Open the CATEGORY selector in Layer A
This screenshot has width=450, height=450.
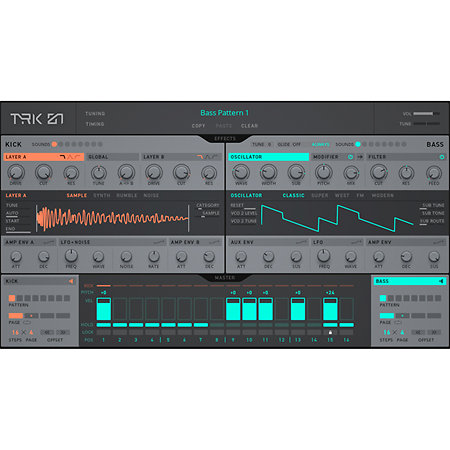208,205
